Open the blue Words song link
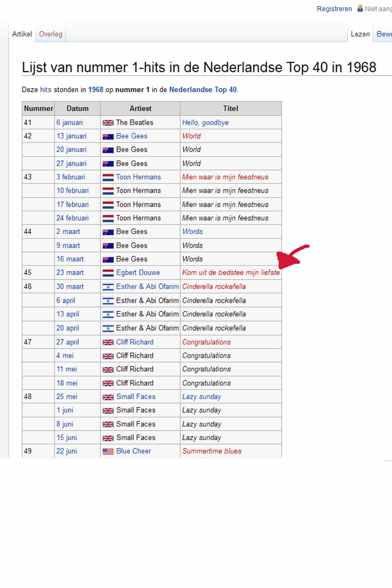The width and height of the screenshot is (392, 588). click(x=192, y=232)
